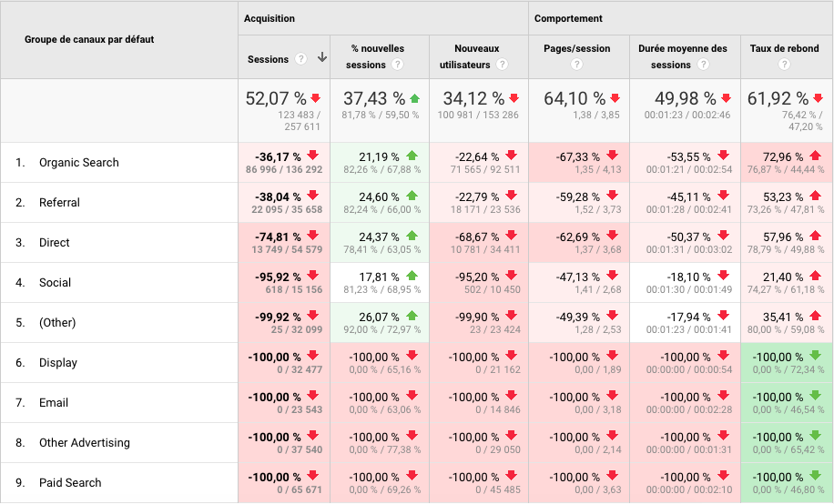Select the Display channel link
This screenshot has width=834, height=504.
click(x=57, y=363)
